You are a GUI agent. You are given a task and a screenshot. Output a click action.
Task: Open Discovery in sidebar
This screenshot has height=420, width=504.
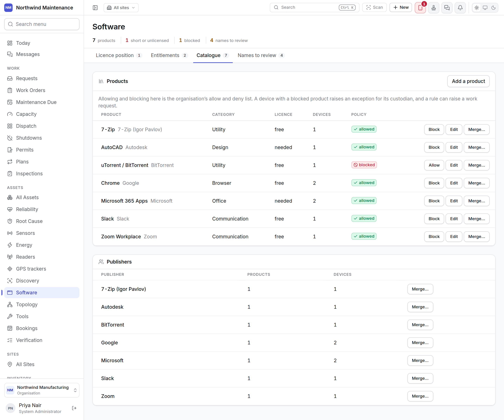pos(42,281)
